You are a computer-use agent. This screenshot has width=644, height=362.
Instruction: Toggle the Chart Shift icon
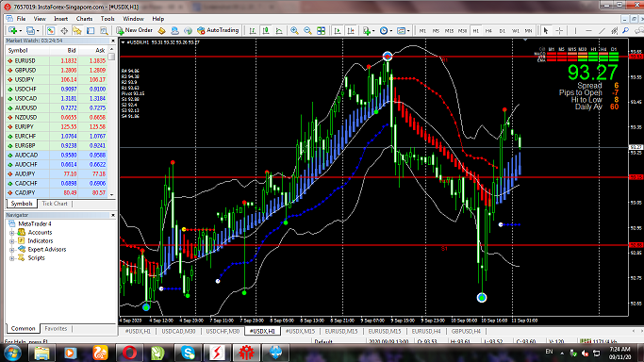351,31
